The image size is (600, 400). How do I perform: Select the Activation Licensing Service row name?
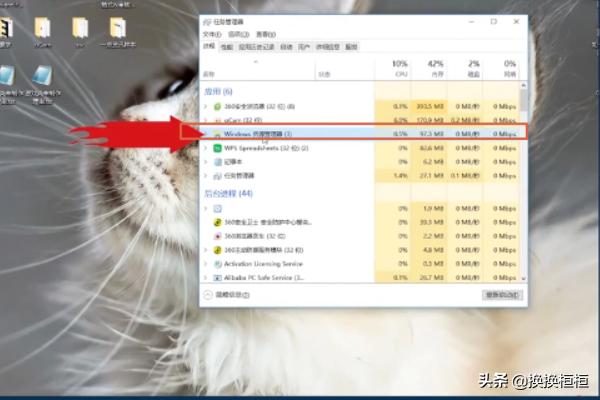tap(263, 264)
